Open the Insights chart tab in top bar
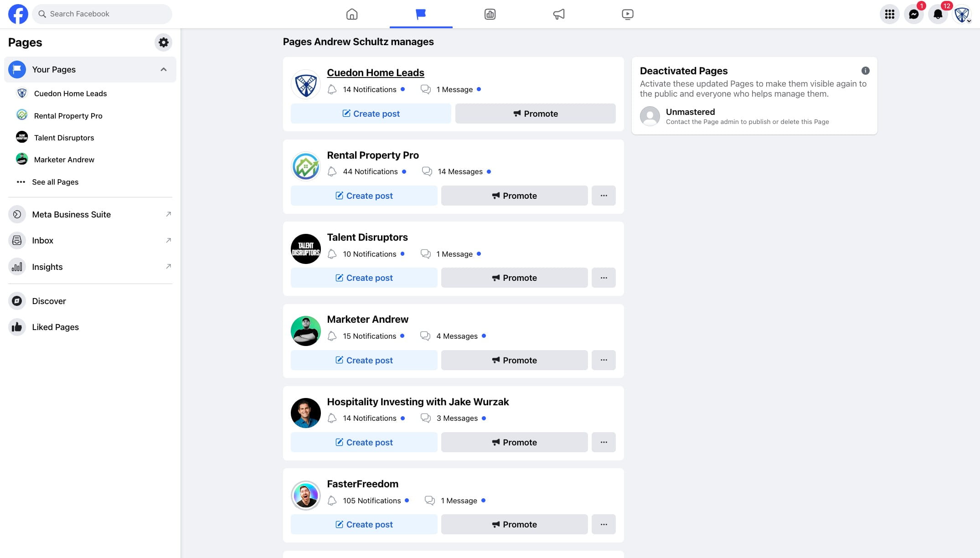The image size is (980, 558). [490, 14]
